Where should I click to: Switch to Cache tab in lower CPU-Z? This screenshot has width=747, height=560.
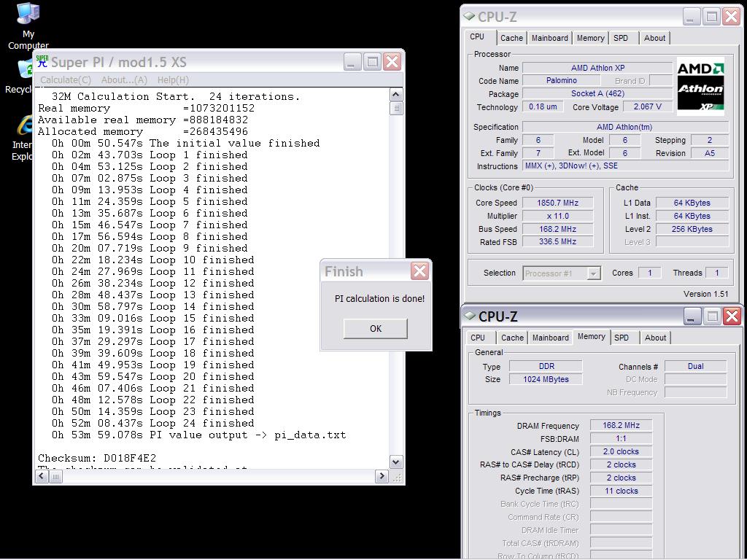click(512, 338)
